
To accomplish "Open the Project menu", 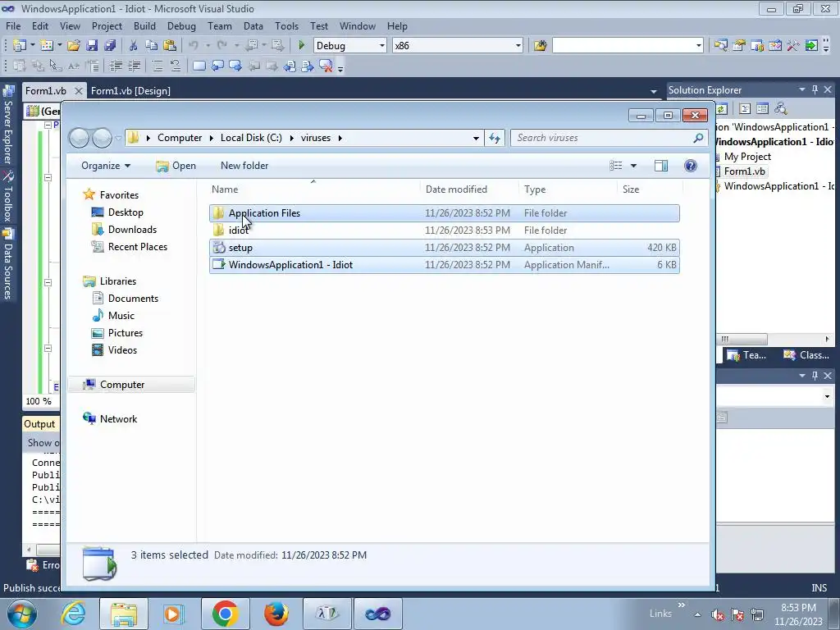I will tap(107, 25).
